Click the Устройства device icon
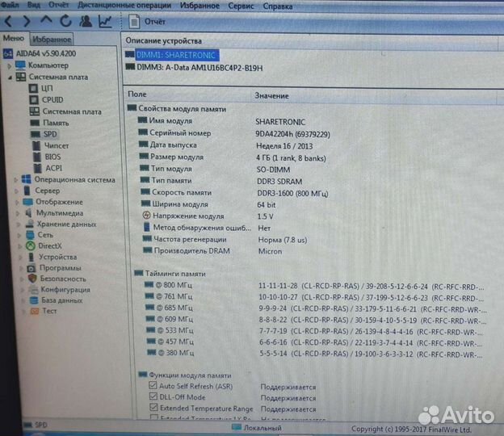 pyautogui.click(x=31, y=257)
